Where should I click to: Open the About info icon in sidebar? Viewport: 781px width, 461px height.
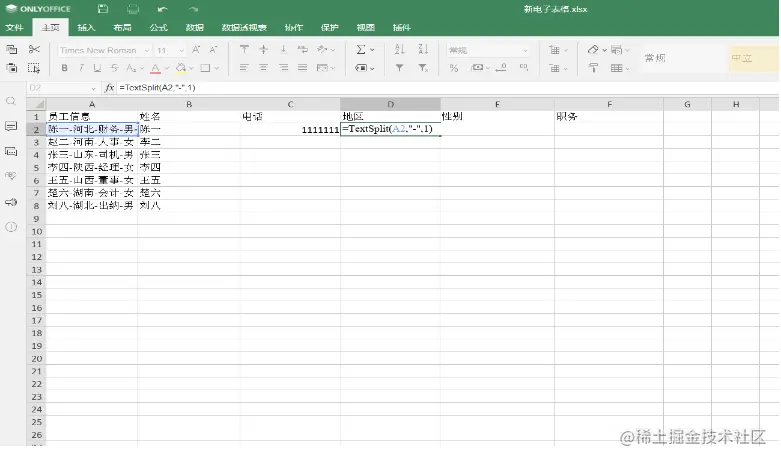pos(11,227)
